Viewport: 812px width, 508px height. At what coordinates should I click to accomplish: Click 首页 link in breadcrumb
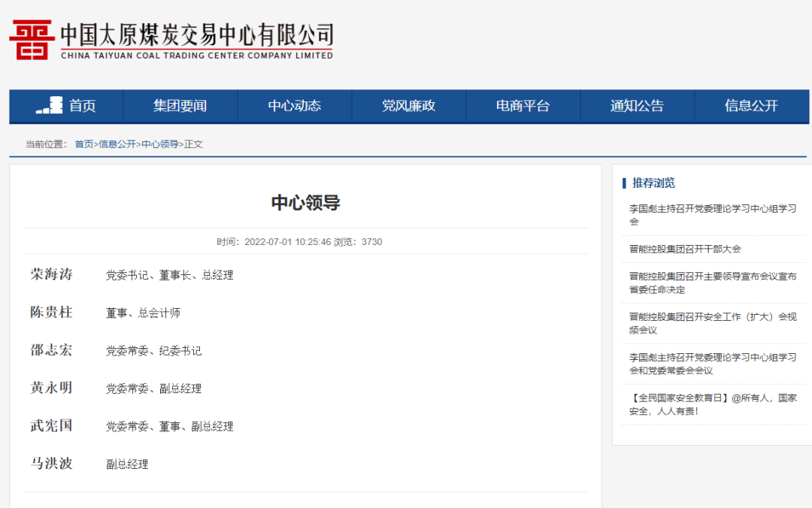(84, 144)
